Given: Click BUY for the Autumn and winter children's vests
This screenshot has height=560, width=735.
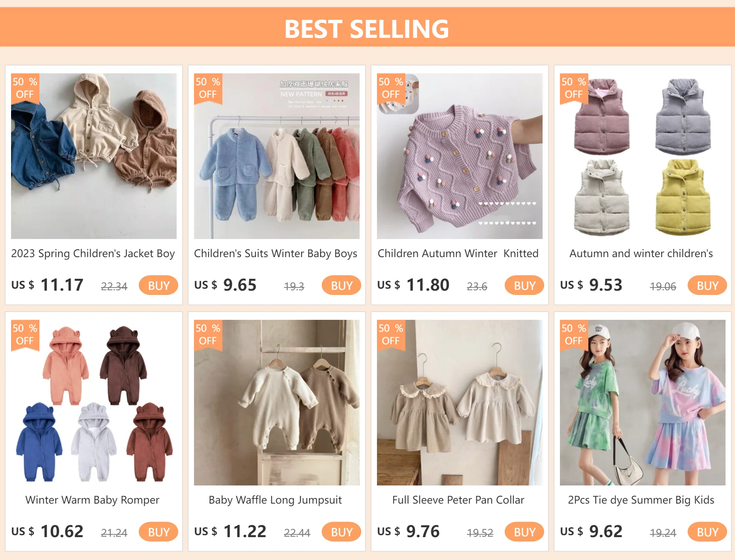Looking at the screenshot, I should (x=707, y=285).
